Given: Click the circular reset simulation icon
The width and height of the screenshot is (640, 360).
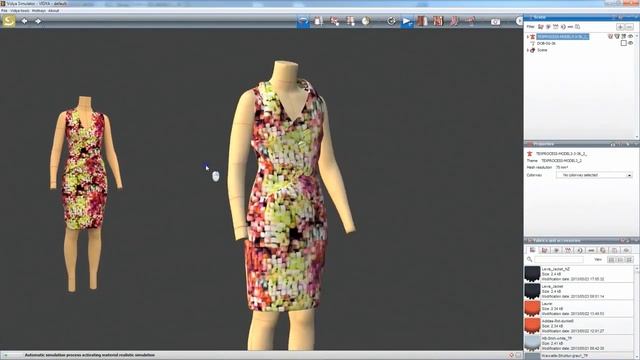Looking at the screenshot, I should [391, 21].
